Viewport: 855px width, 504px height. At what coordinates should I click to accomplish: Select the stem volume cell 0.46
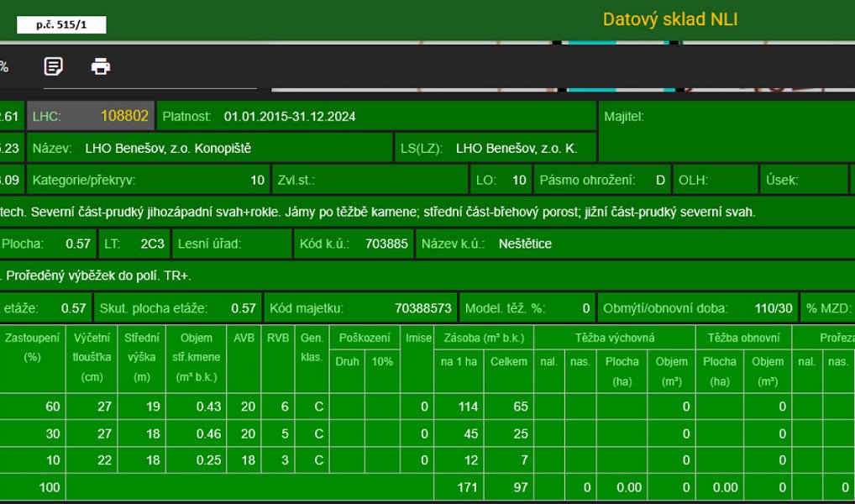(x=197, y=433)
